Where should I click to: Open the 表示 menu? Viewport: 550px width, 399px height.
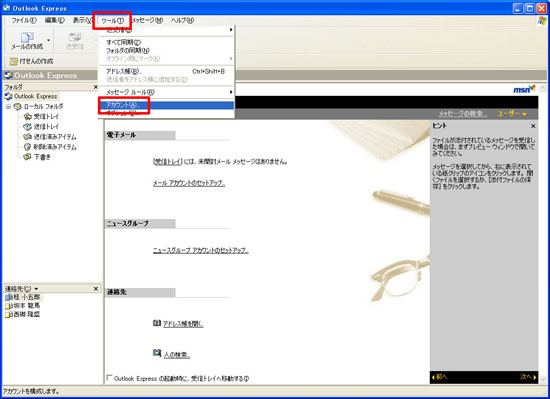pyautogui.click(x=82, y=20)
